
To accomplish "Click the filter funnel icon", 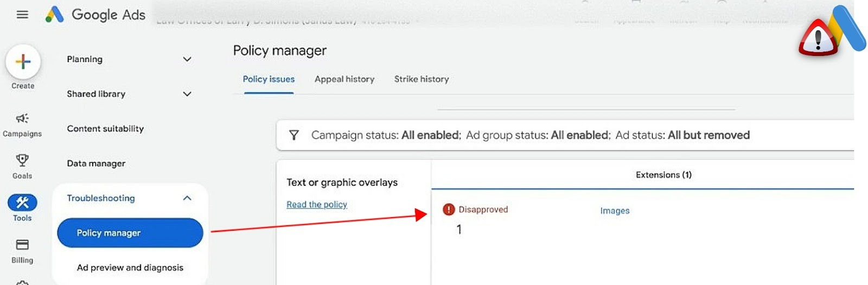I will point(293,135).
